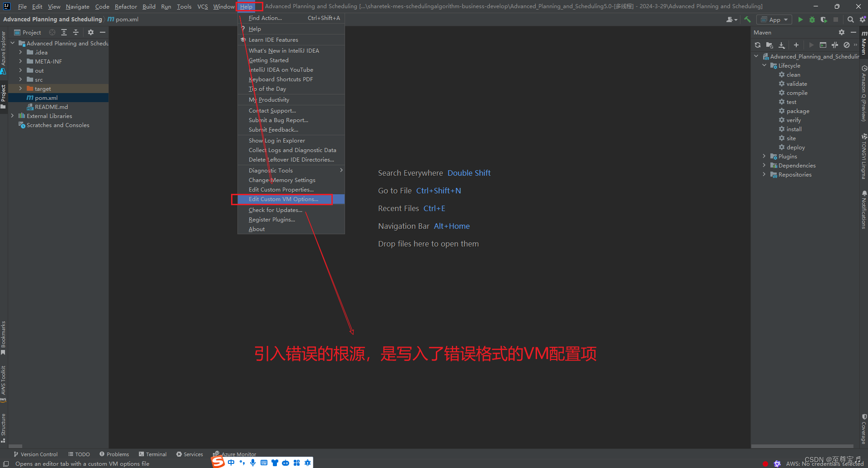The height and width of the screenshot is (468, 868).
Task: Toggle Maven offline mode icon
Action: point(835,45)
